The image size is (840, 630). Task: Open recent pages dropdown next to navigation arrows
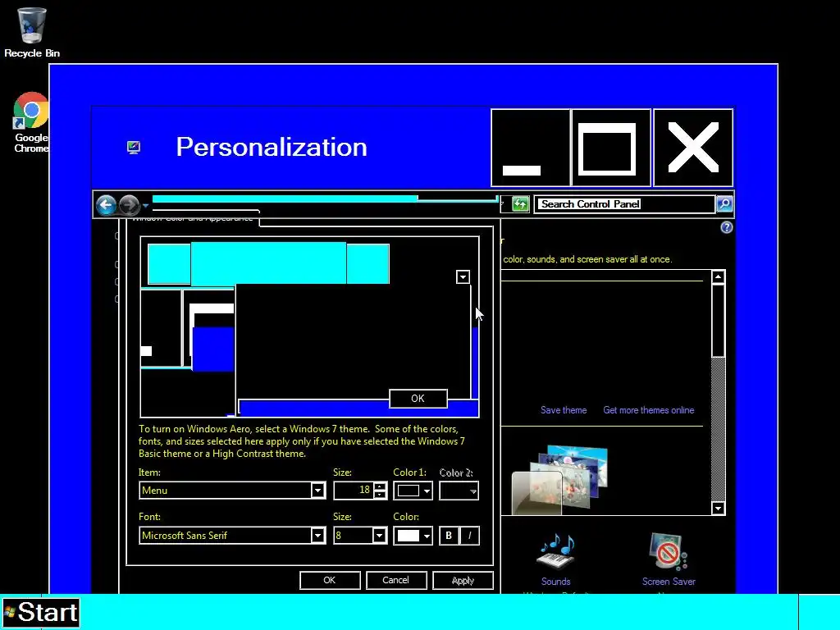pos(145,205)
